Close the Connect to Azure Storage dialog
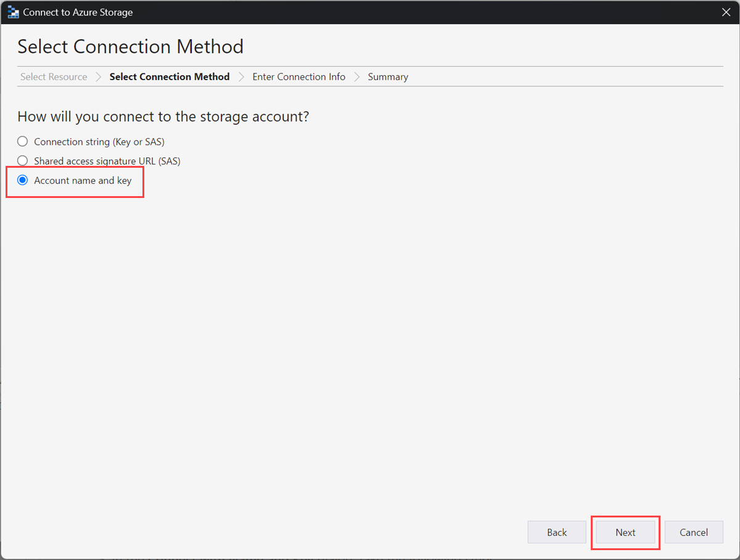Screen dimensions: 740x560 pos(726,12)
